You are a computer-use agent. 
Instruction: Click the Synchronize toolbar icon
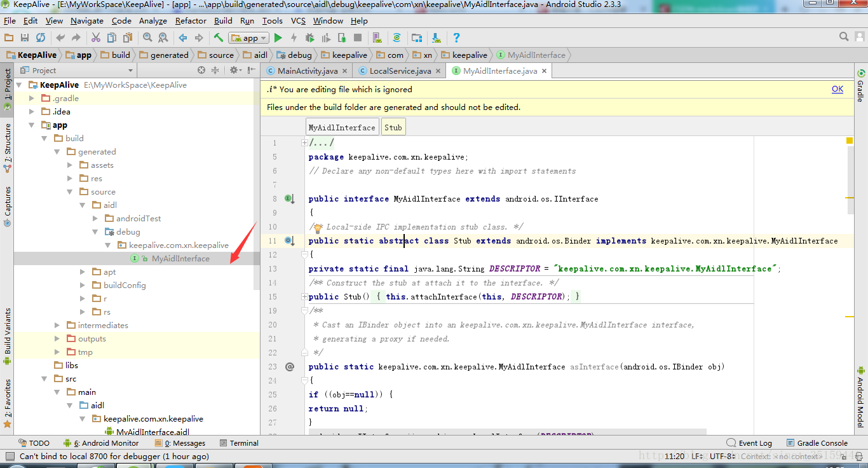(41, 38)
